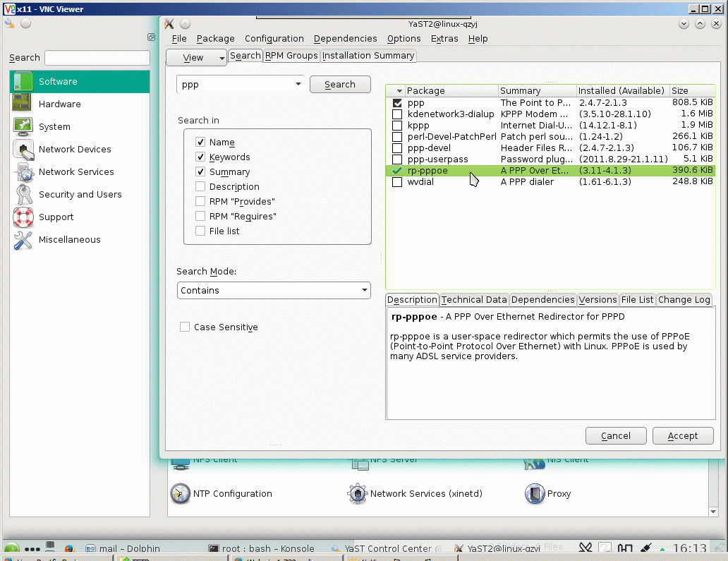Viewport: 728px width, 561px height.
Task: Switch to YaST2@linux-qzyj taskbar entry
Action: [x=497, y=548]
